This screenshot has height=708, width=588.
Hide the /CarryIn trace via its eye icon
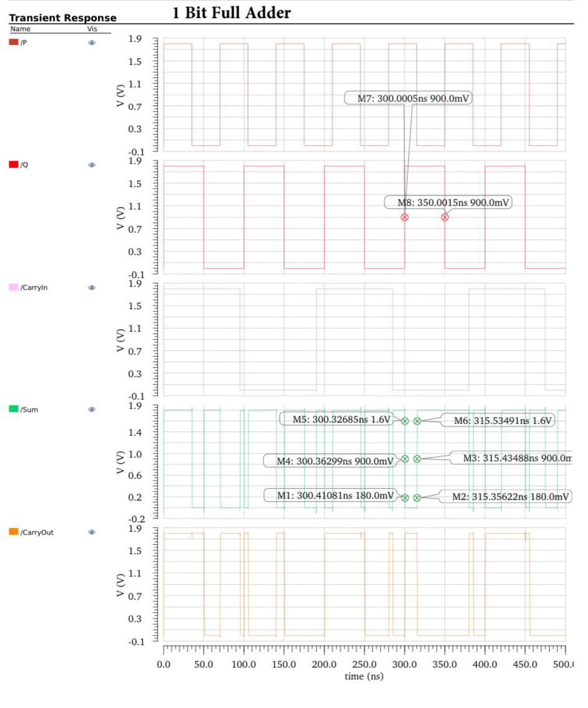coord(91,287)
